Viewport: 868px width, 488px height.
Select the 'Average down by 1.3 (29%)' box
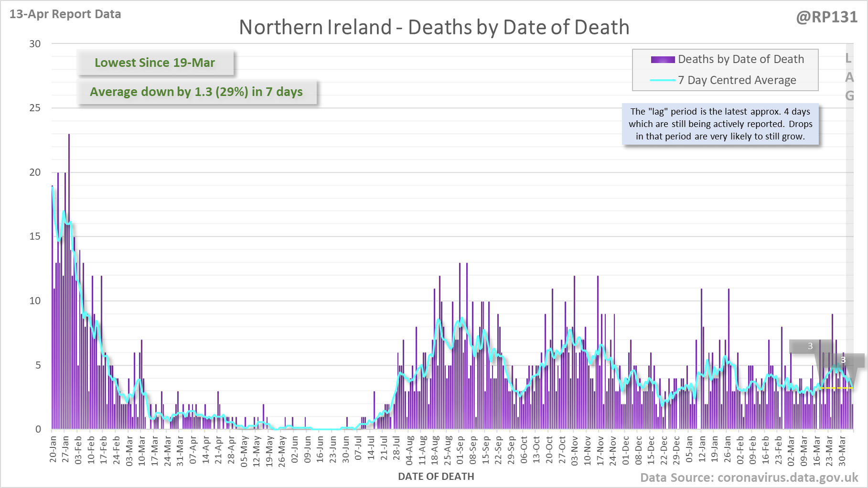(196, 92)
